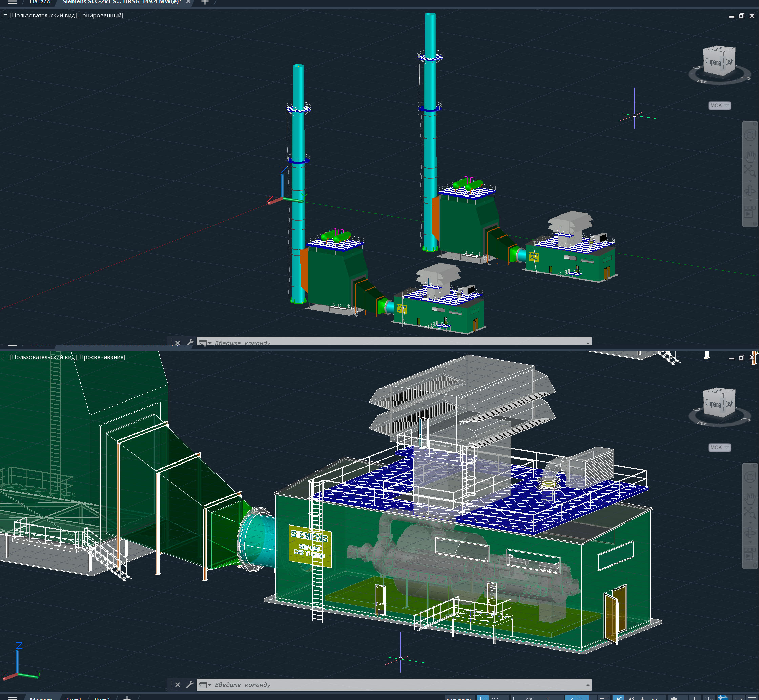Switch to the Лист1 layout tab
The height and width of the screenshot is (700, 759).
(74, 698)
